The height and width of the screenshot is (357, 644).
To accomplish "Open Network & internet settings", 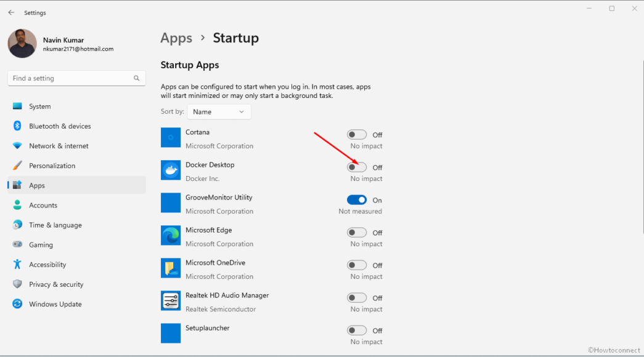I will point(17,145).
